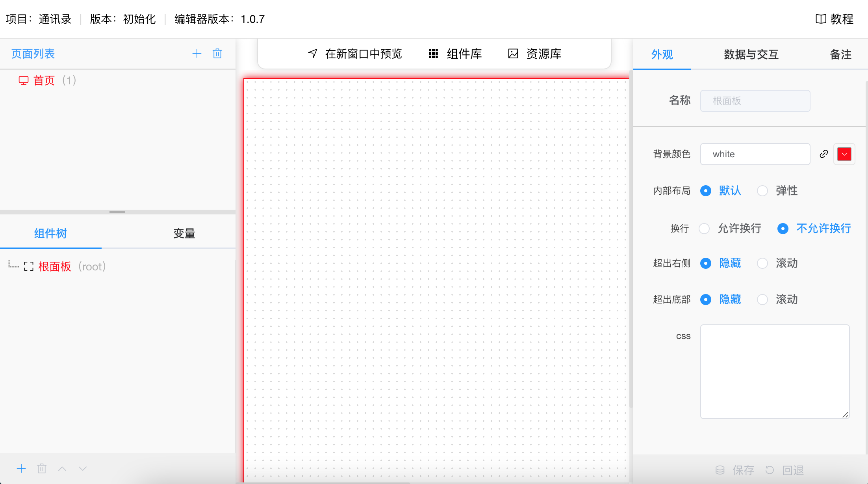Add a component with bottom plus icon
This screenshot has width=868, height=484.
coord(21,469)
